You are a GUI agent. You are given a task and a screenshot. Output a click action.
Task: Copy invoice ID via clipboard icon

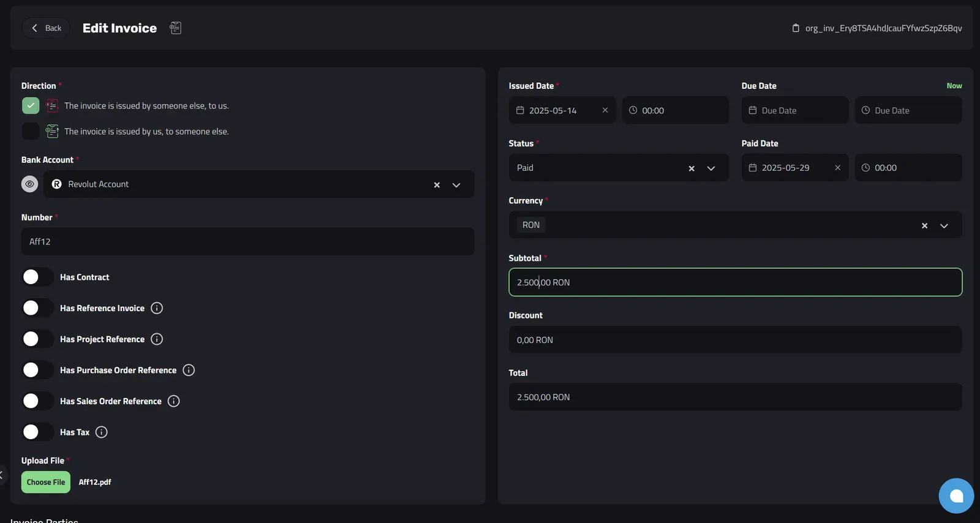[x=796, y=28]
